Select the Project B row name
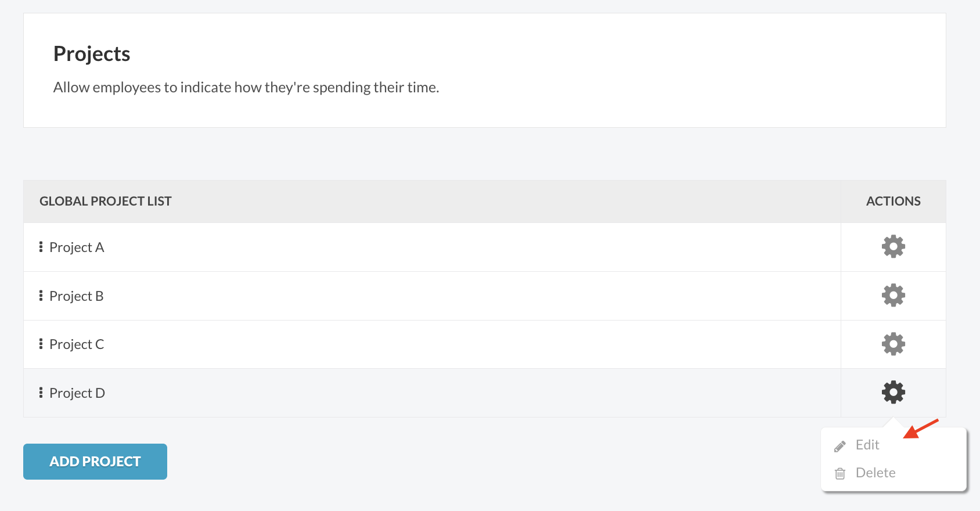Image resolution: width=980 pixels, height=511 pixels. 77,296
